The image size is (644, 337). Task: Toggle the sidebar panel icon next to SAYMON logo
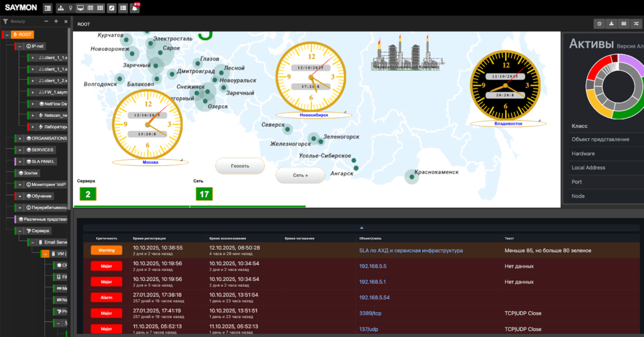(48, 8)
